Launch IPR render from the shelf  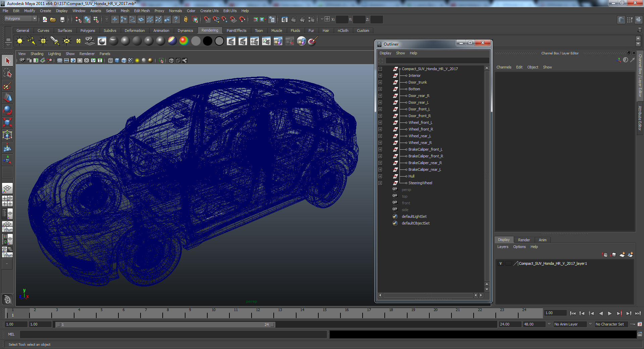243,41
